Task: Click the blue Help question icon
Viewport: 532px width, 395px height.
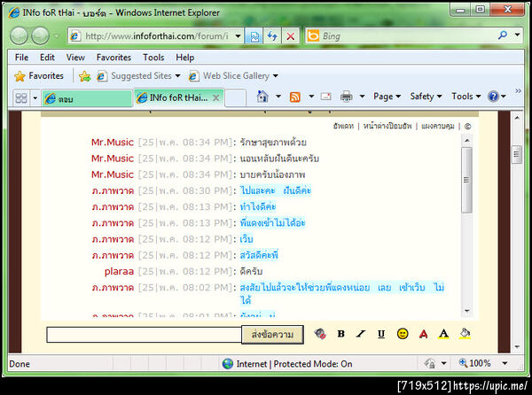Action: (493, 97)
